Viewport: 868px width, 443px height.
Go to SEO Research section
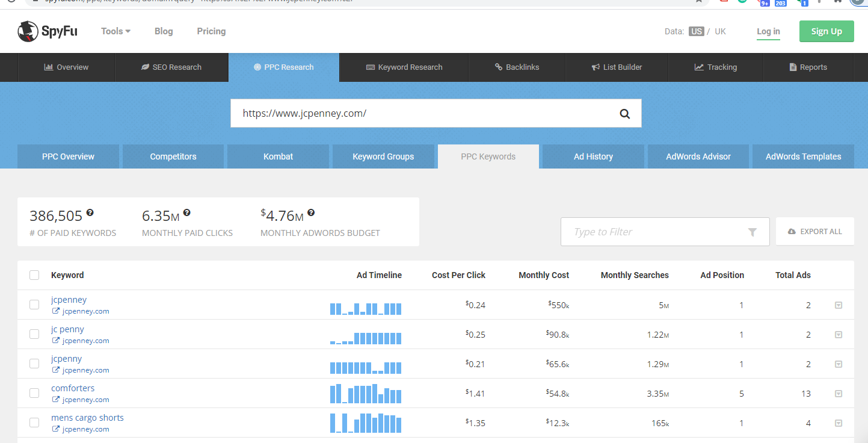[x=171, y=67]
